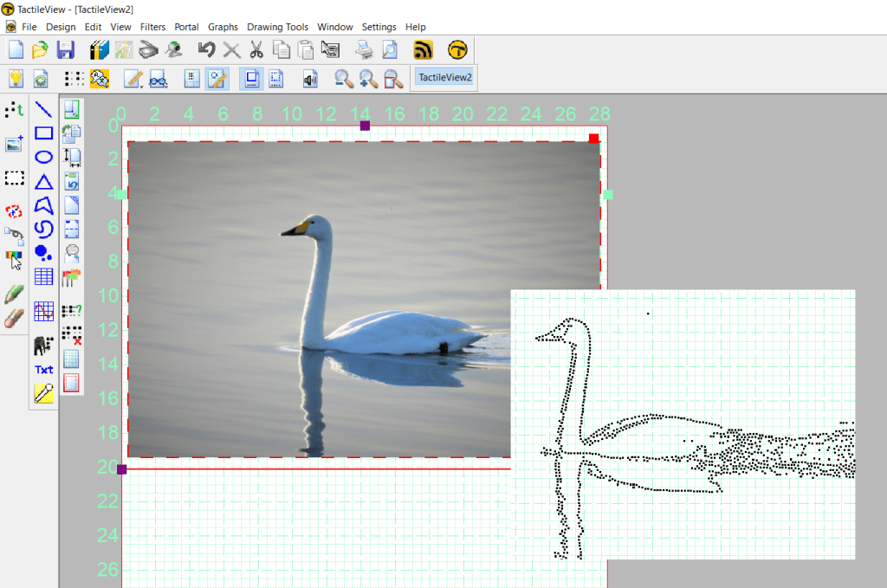Screen dimensions: 887x588
Task: Select the rectangle drawing tool
Action: 42,131
